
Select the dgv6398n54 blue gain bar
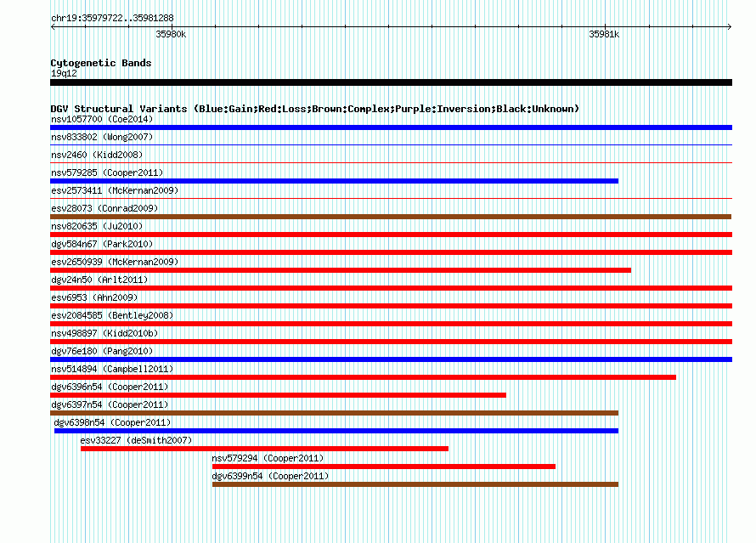click(x=336, y=431)
